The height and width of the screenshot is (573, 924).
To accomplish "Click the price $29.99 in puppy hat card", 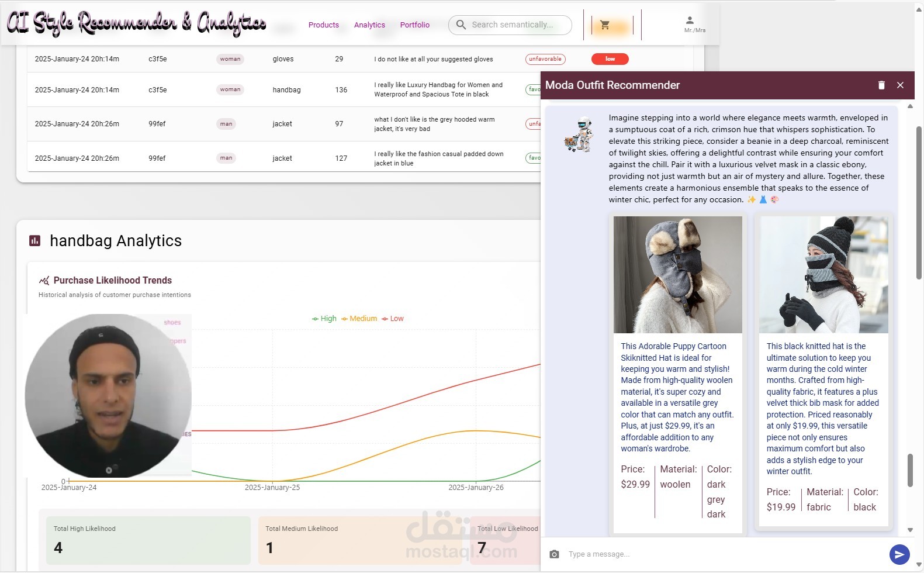I will (x=635, y=484).
